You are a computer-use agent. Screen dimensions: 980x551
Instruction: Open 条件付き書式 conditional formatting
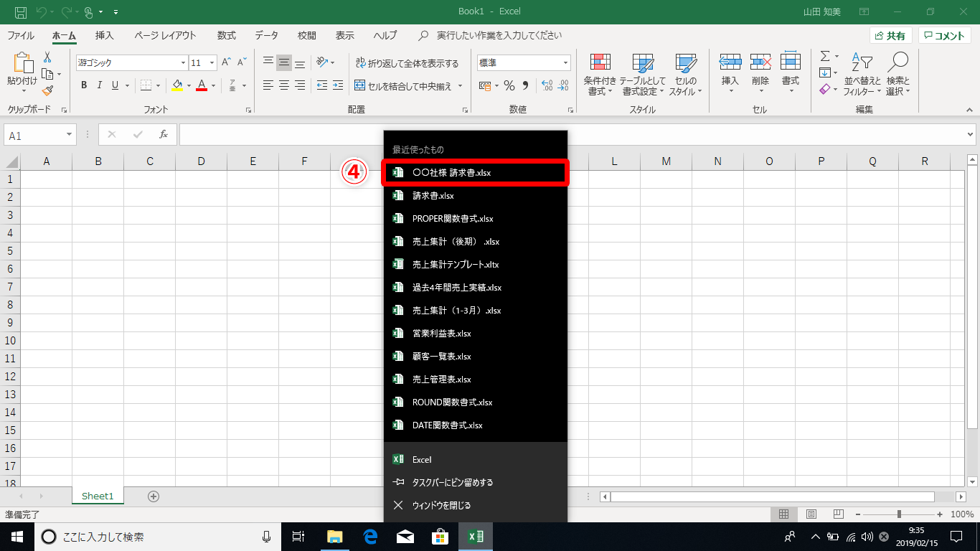[x=600, y=74]
